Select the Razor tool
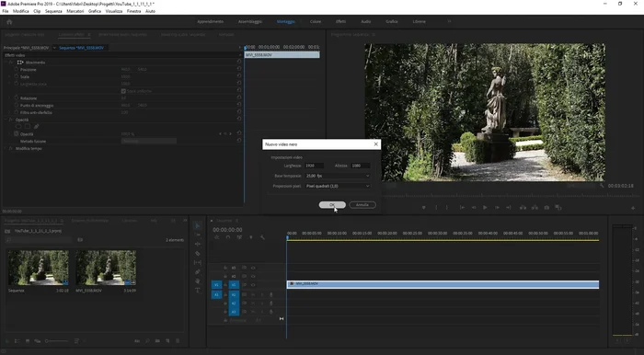This screenshot has height=355, width=644. click(198, 253)
